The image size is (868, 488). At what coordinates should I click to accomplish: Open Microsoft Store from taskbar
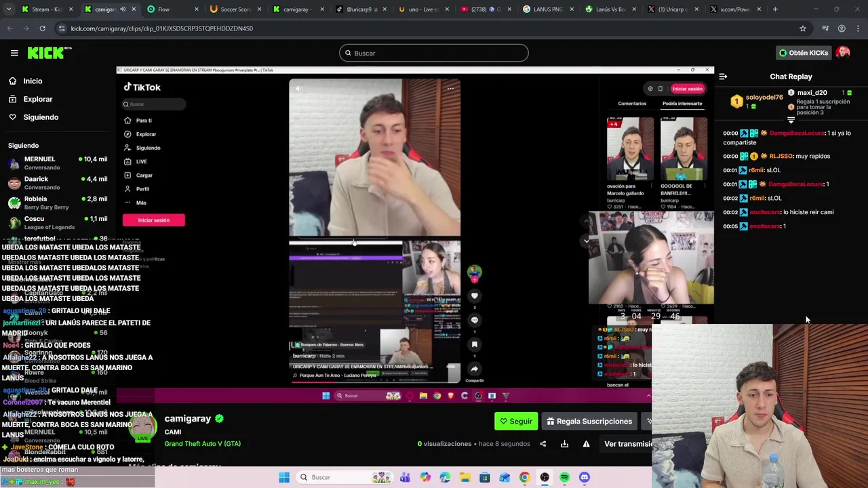485,477
